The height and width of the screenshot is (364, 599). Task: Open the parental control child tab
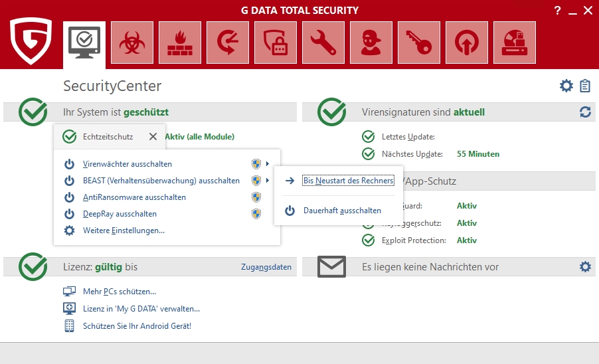(371, 43)
